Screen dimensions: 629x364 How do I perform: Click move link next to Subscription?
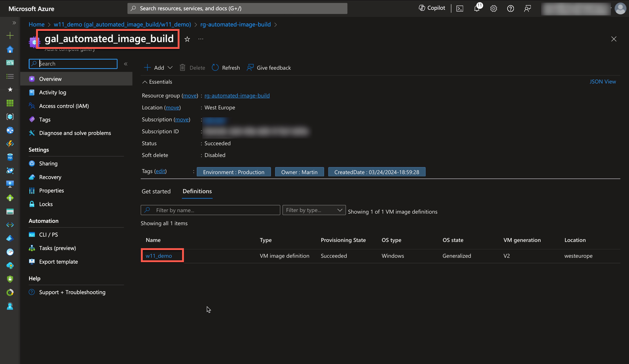182,119
